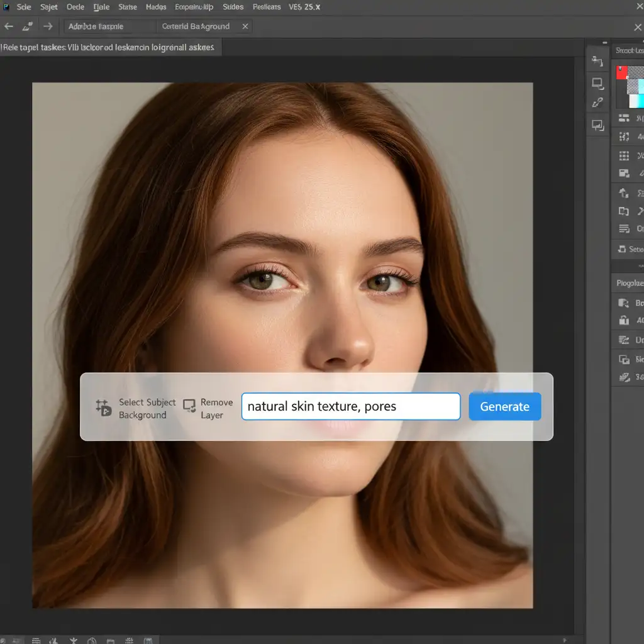Open the Siides menu
644x644 pixels.
pyautogui.click(x=233, y=7)
